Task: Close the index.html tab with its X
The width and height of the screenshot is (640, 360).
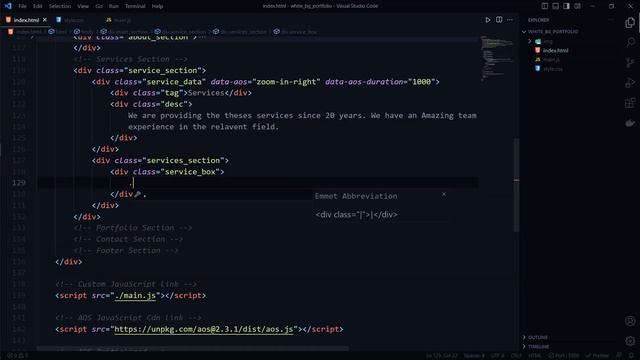Action: [x=45, y=20]
